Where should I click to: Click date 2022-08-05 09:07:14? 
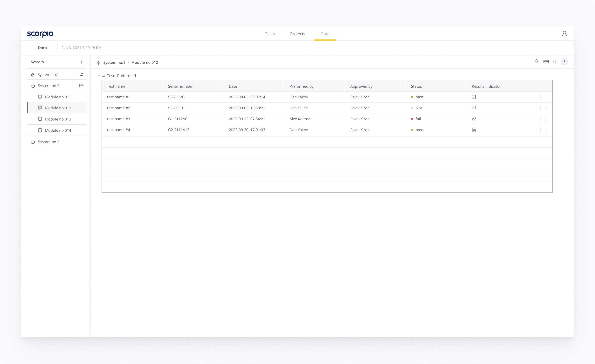pos(247,97)
